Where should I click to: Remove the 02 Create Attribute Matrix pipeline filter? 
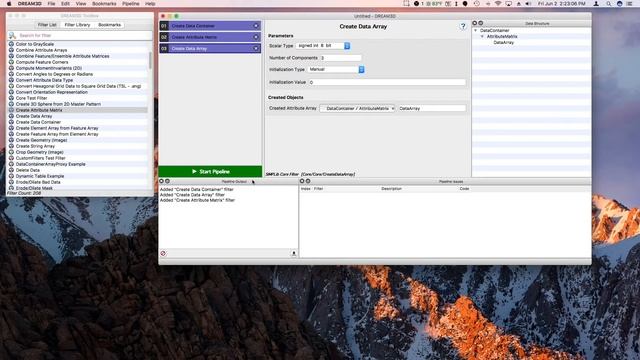pos(256,37)
